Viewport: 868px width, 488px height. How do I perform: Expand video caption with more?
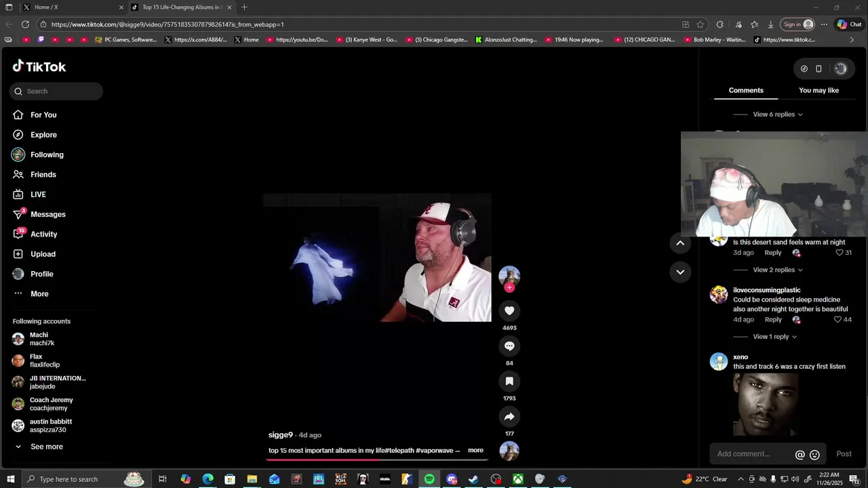pyautogui.click(x=475, y=451)
